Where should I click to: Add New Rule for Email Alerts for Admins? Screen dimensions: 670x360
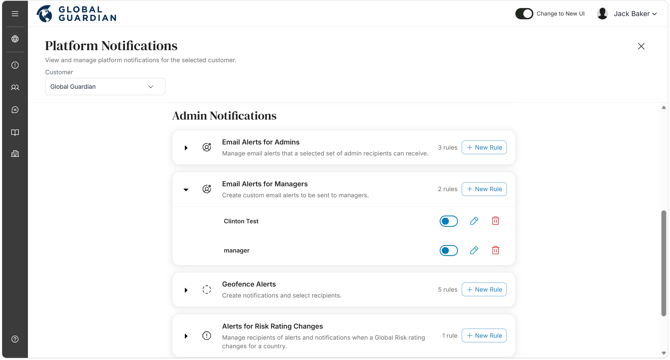tap(484, 147)
